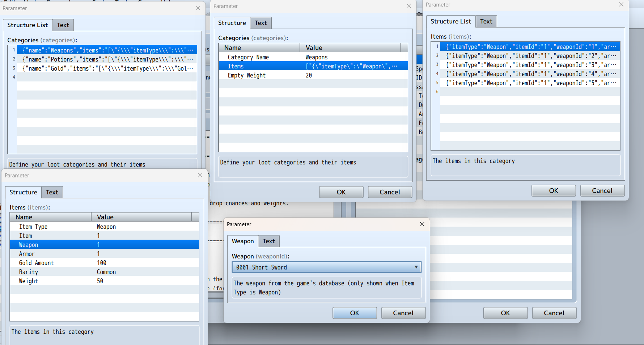Click OK in the background plugin window
644x345 pixels.
[x=505, y=313]
